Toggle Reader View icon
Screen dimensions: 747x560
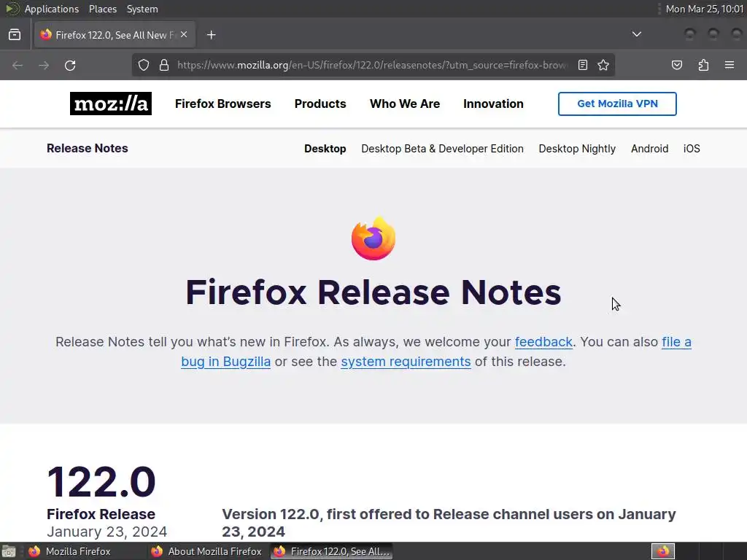click(583, 65)
